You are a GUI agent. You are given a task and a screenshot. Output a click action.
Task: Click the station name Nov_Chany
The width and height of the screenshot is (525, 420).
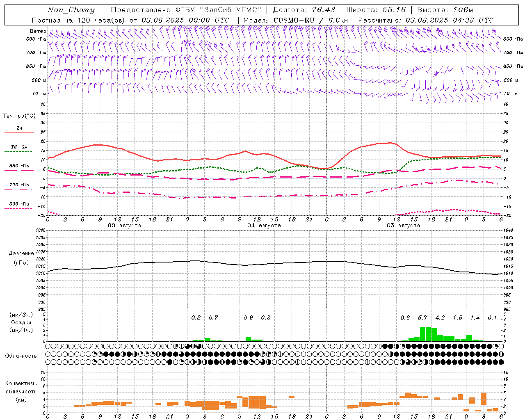point(71,10)
